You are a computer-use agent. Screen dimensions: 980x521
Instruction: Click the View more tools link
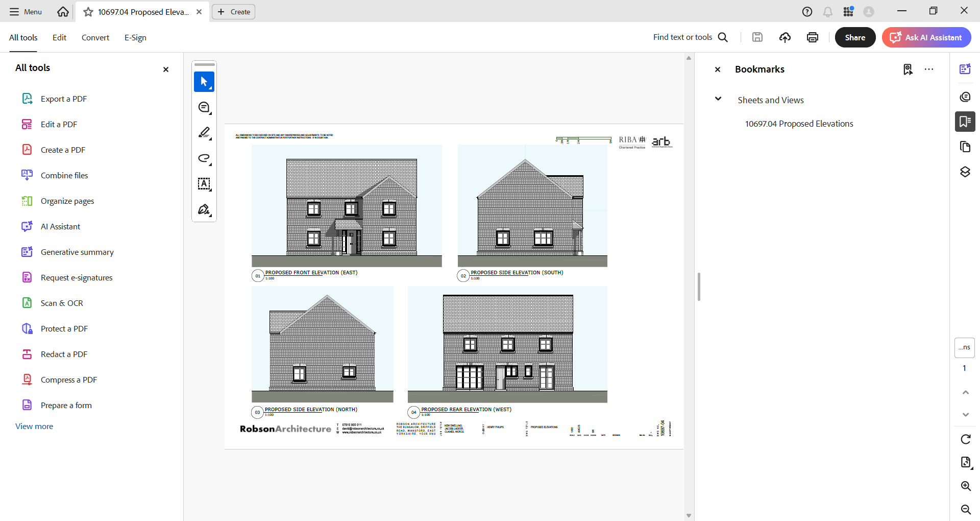pyautogui.click(x=34, y=426)
